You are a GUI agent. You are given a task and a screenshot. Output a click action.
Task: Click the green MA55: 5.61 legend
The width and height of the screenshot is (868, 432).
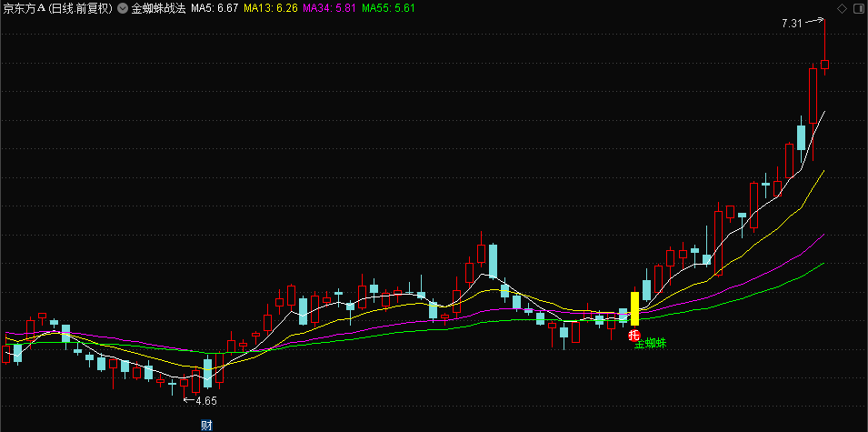(388, 8)
